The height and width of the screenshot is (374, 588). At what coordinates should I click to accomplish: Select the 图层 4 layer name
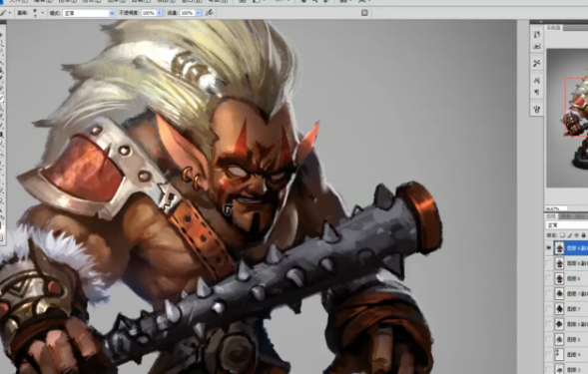click(x=573, y=354)
